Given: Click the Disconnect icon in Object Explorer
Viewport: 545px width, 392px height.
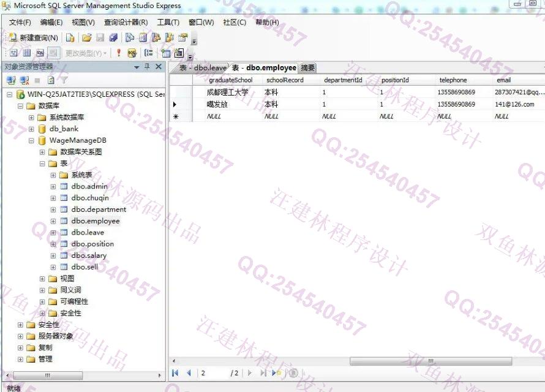Looking at the screenshot, I should [x=24, y=80].
